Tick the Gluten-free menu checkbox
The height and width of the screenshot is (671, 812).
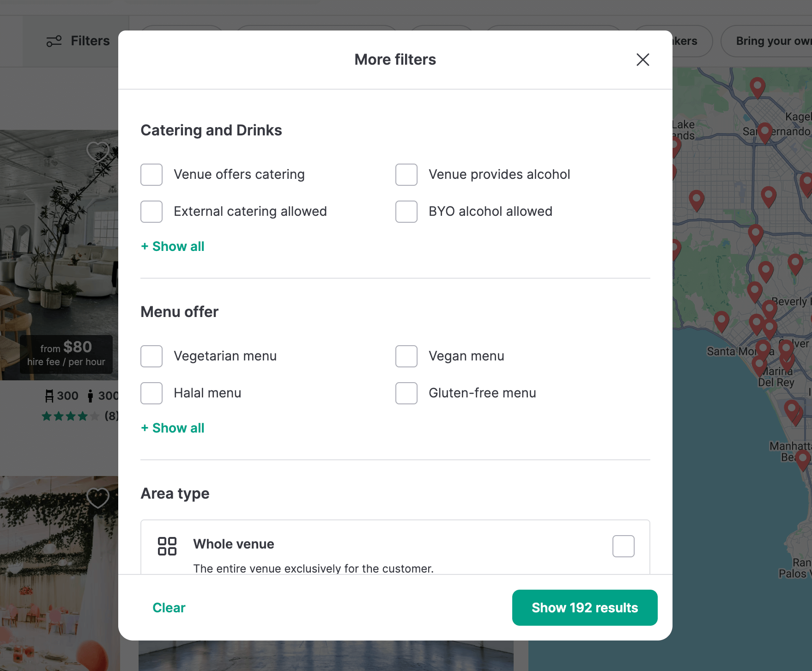pyautogui.click(x=406, y=393)
